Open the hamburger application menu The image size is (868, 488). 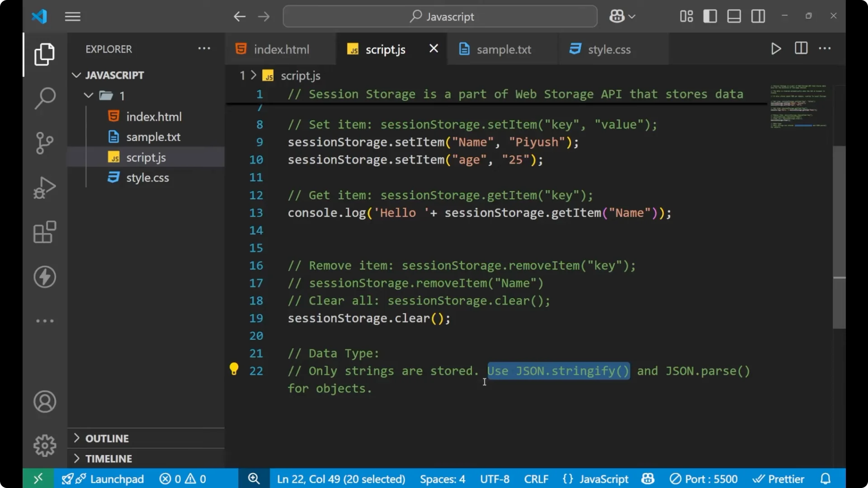click(x=72, y=16)
